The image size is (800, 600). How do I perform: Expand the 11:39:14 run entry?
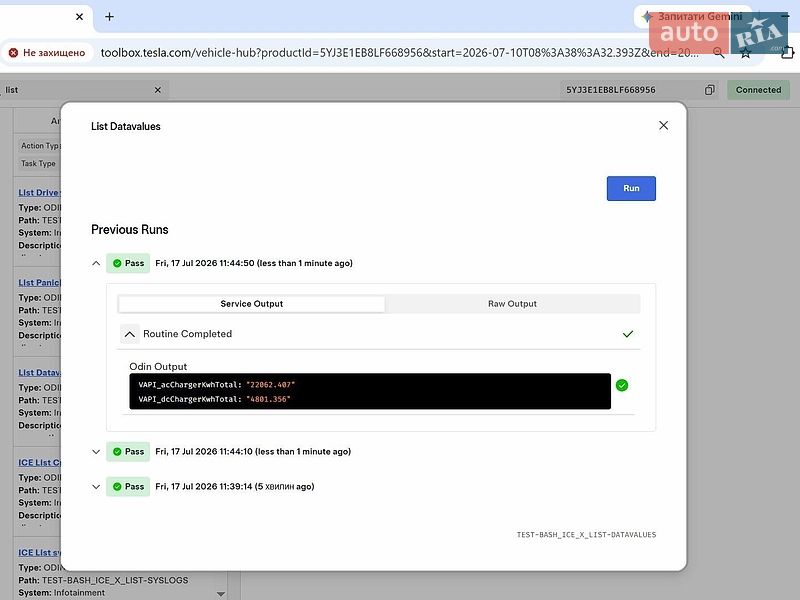[x=96, y=487]
